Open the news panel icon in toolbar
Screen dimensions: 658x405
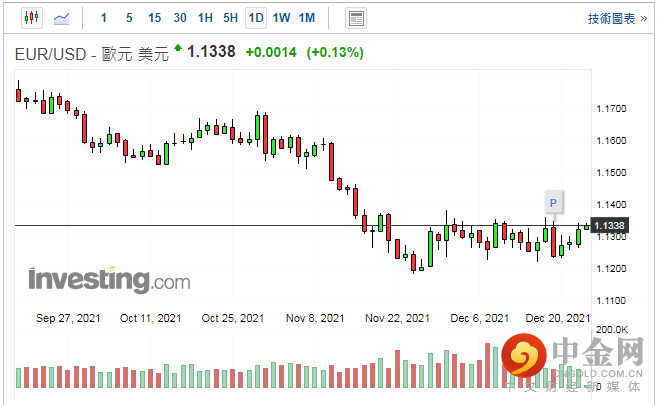coord(356,18)
